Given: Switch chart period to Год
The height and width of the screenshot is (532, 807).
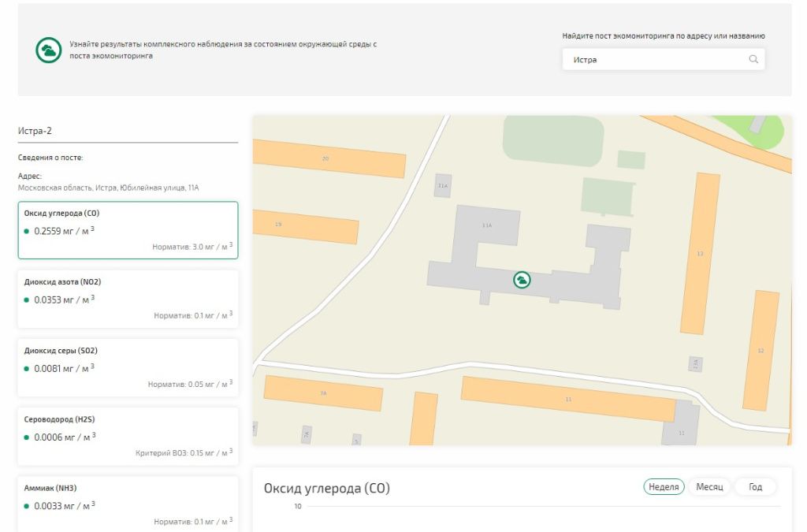Looking at the screenshot, I should click(755, 487).
